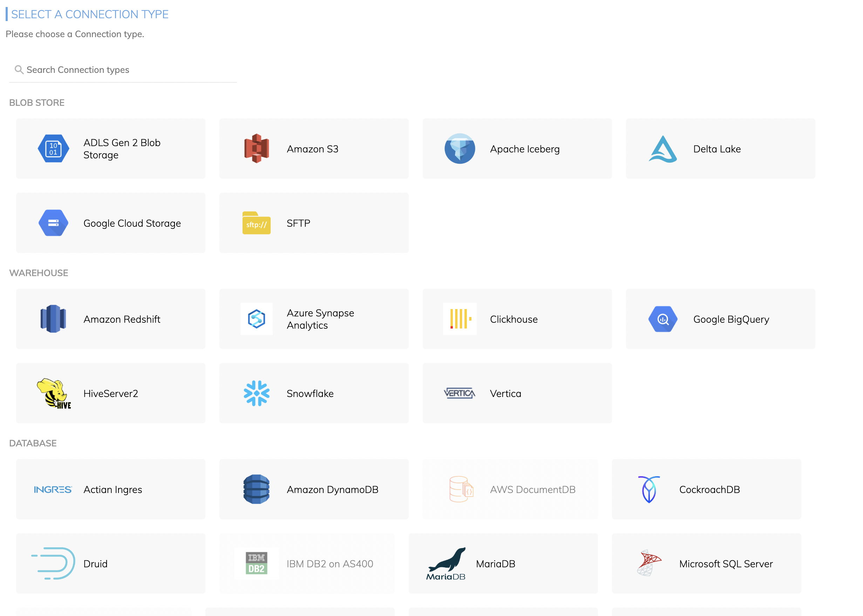Select the Microsoft SQL Server card
863x616 pixels.
(x=706, y=564)
